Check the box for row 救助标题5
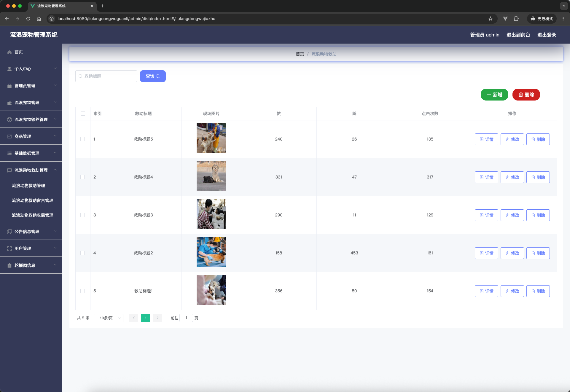 (82, 139)
